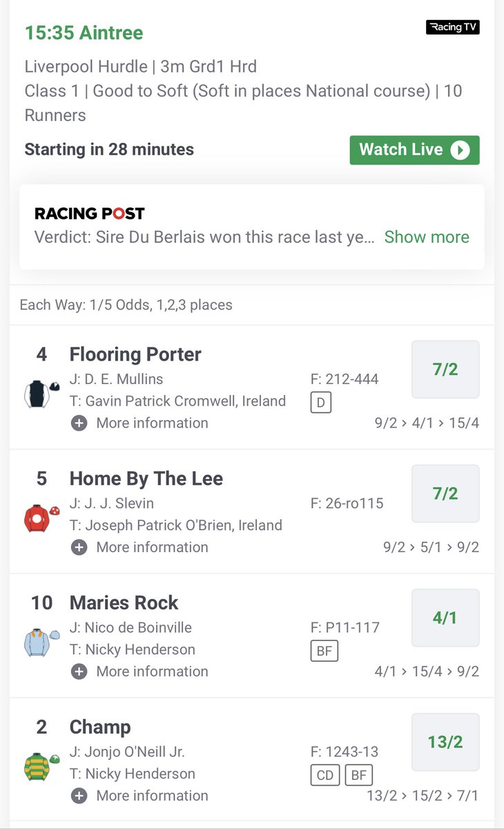Click the Racing Post logo

pos(90,213)
